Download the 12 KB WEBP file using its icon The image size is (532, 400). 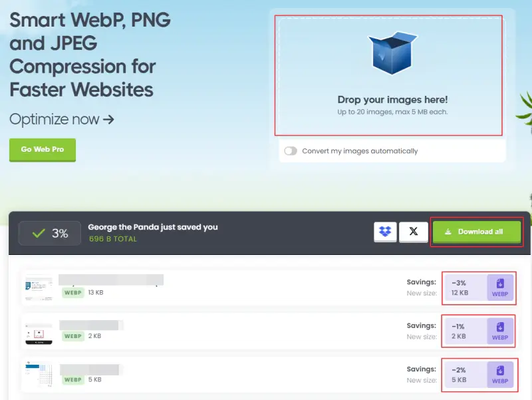coord(500,288)
